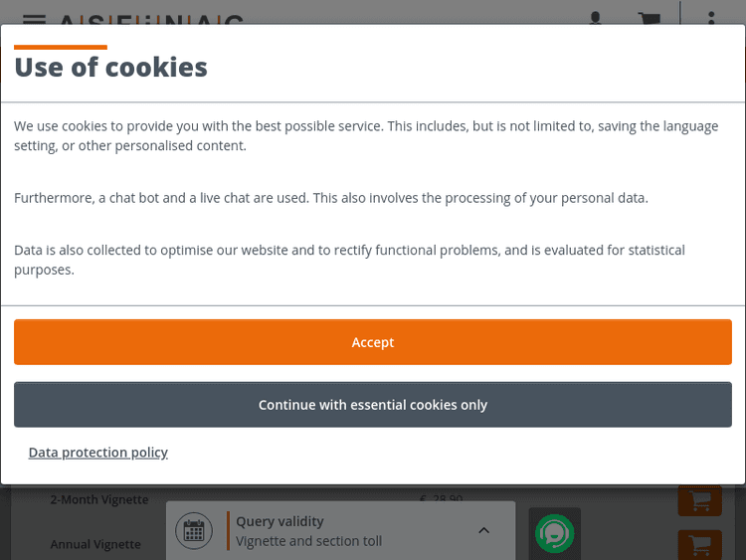
Task: Select the 2-Month Vignette product label
Action: point(99,499)
